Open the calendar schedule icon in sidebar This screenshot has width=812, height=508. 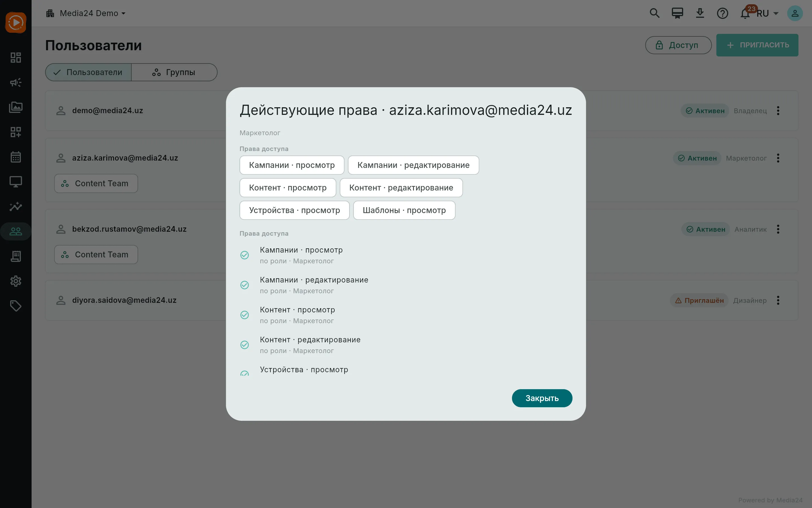click(16, 157)
